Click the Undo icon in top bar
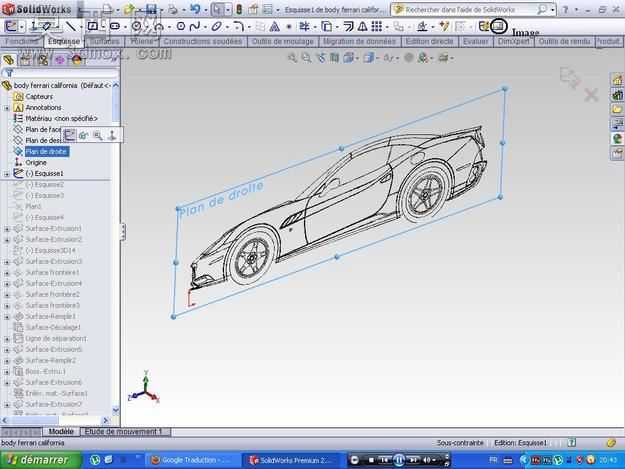Screen dimensions: 625x469 tap(195, 9)
